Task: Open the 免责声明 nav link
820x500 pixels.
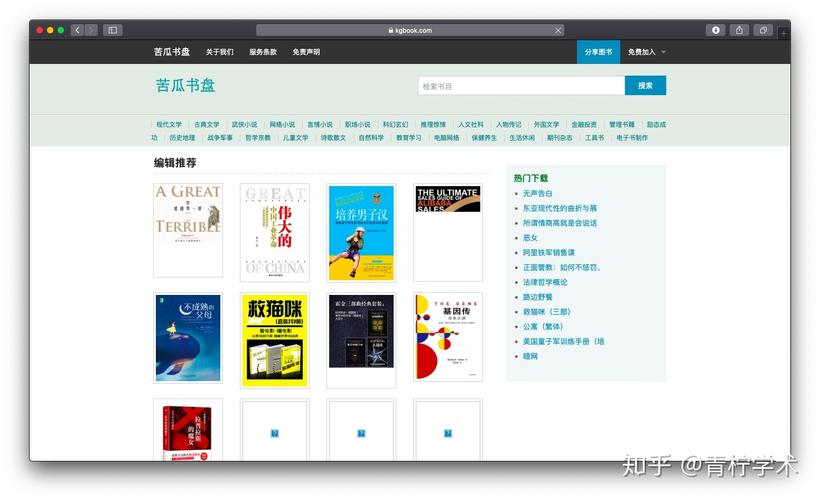Action: [306, 52]
